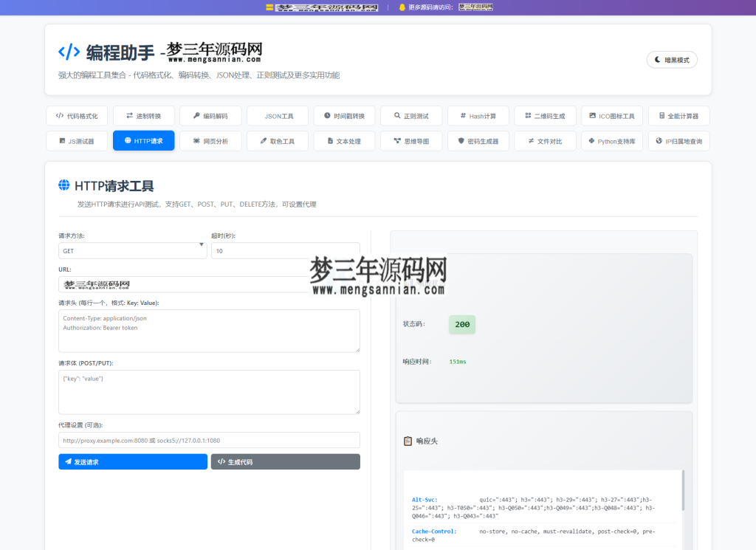Screen dimensions: 756x550
Task: Switch to the 文本处理 tab
Action: tap(343, 140)
